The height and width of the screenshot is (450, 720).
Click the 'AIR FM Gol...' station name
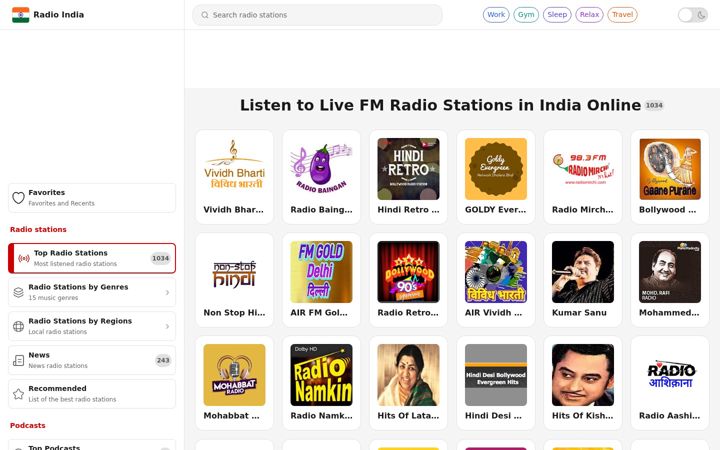(319, 313)
